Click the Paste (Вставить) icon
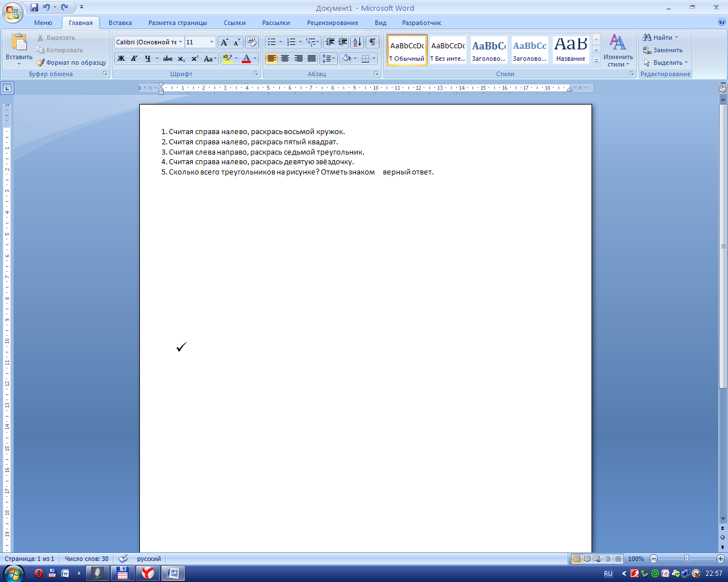728x582 pixels. click(x=19, y=43)
